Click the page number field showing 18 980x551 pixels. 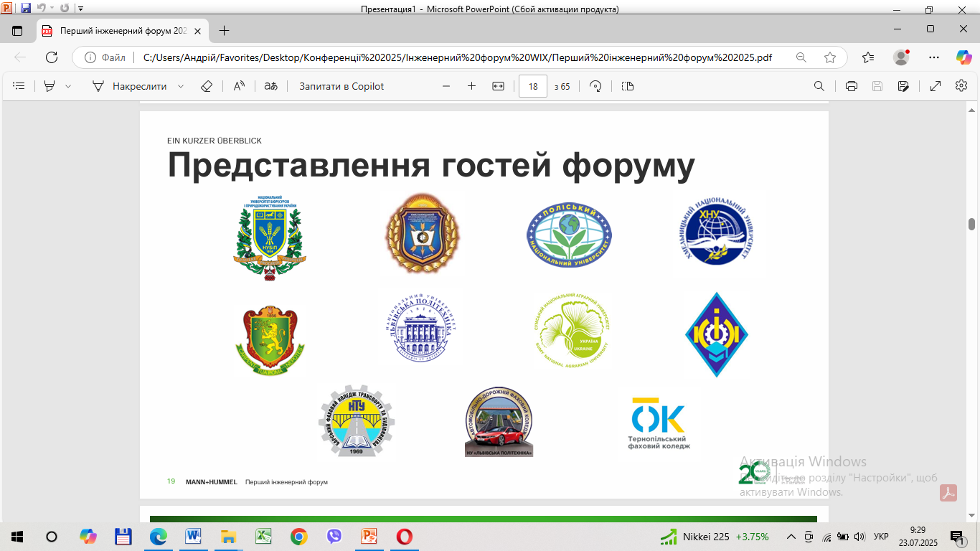tap(533, 86)
